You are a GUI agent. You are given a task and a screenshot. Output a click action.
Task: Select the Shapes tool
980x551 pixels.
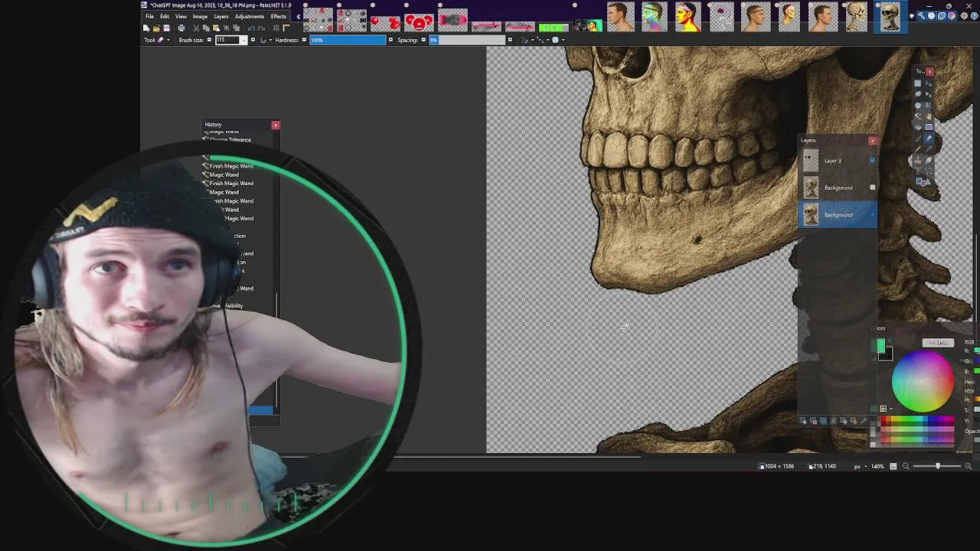pyautogui.click(x=923, y=181)
